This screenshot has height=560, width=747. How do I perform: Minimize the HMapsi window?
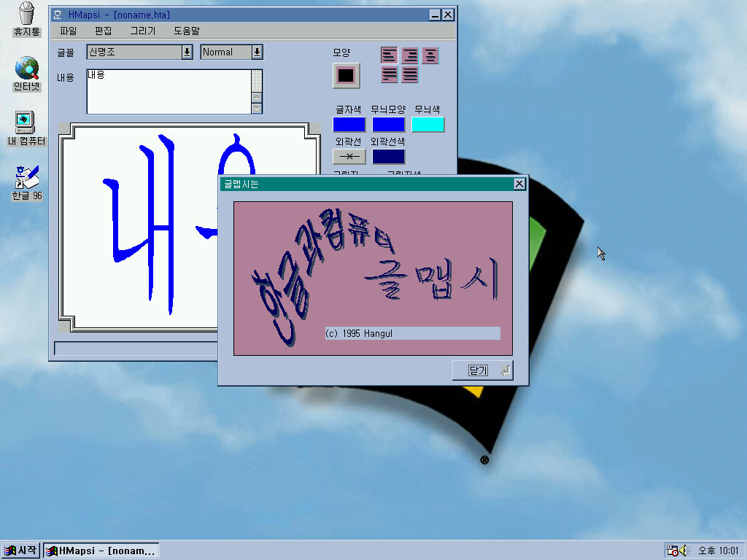tap(435, 15)
